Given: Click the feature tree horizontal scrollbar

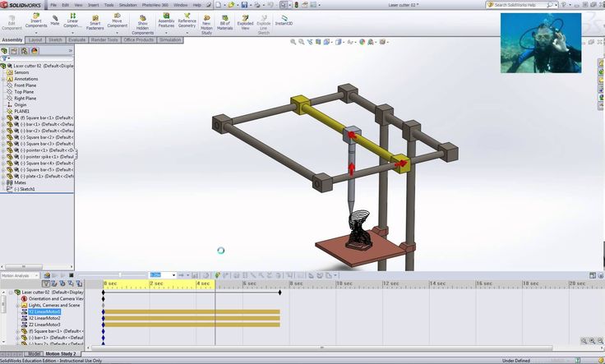Looking at the screenshot, I should (23, 266).
